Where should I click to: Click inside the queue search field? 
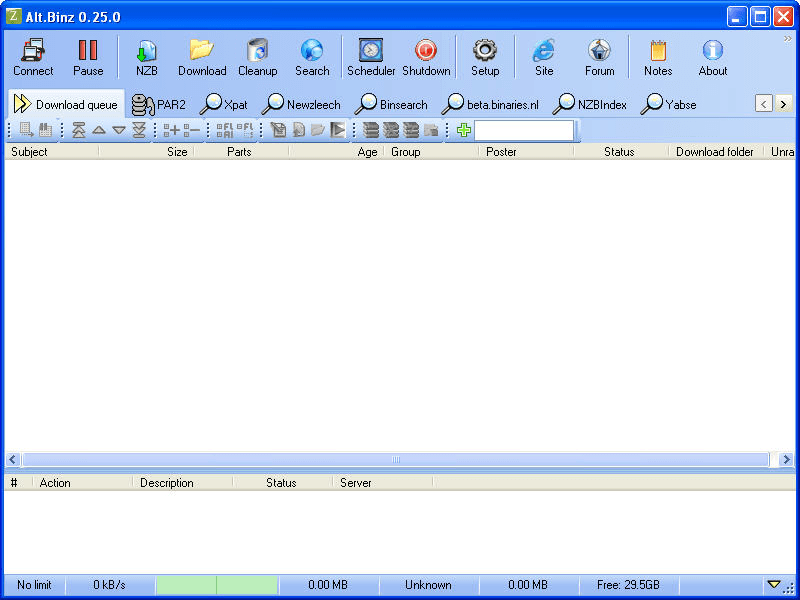(525, 130)
